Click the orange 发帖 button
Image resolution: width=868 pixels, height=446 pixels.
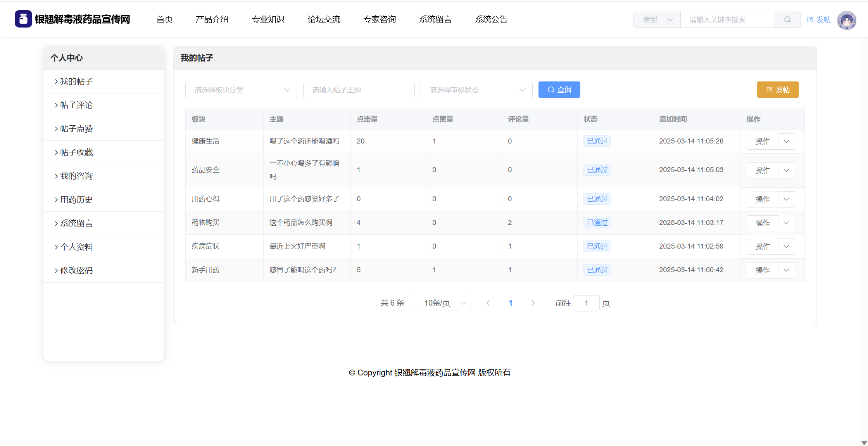778,90
